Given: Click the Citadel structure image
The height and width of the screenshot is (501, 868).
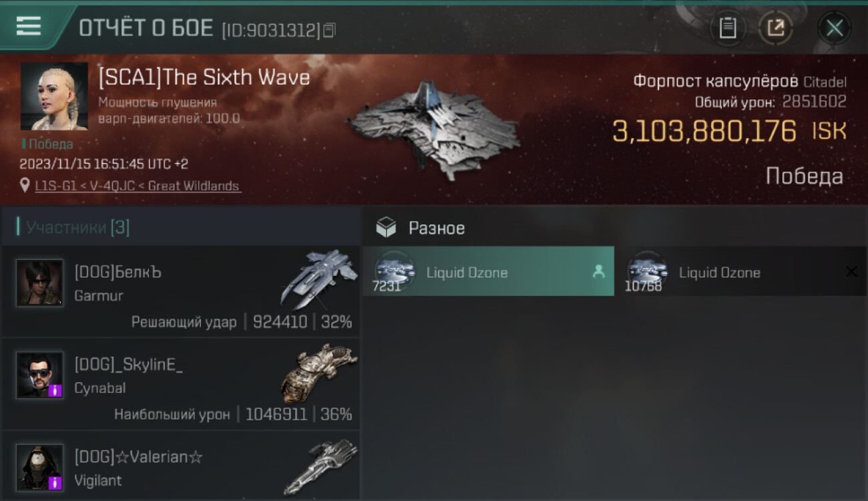Looking at the screenshot, I should (x=434, y=129).
